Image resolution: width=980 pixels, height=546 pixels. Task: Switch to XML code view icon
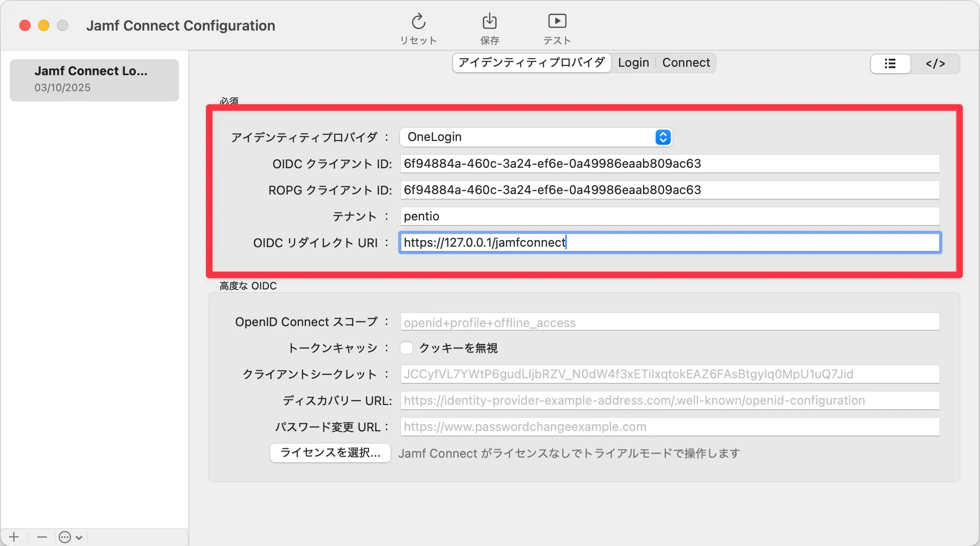point(935,63)
